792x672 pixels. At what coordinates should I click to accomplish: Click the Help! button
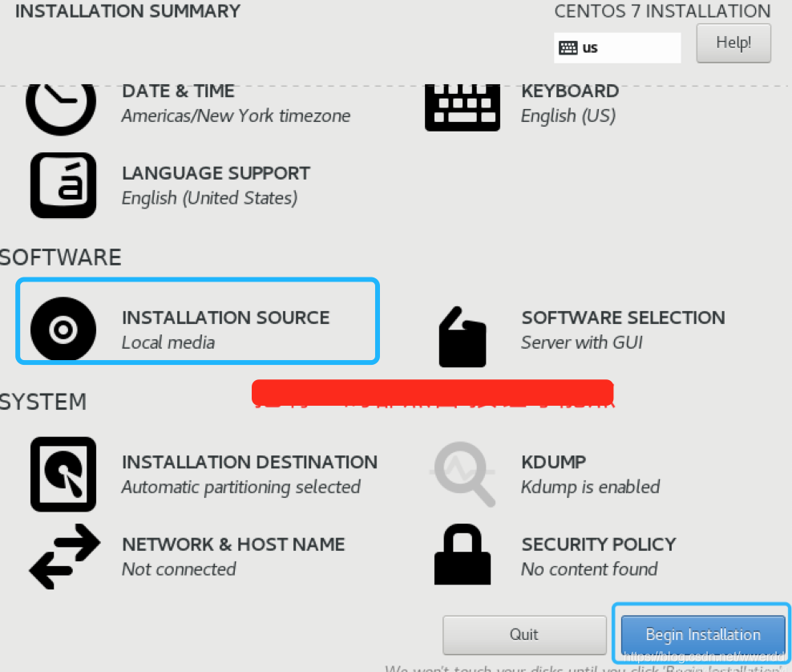pos(733,43)
